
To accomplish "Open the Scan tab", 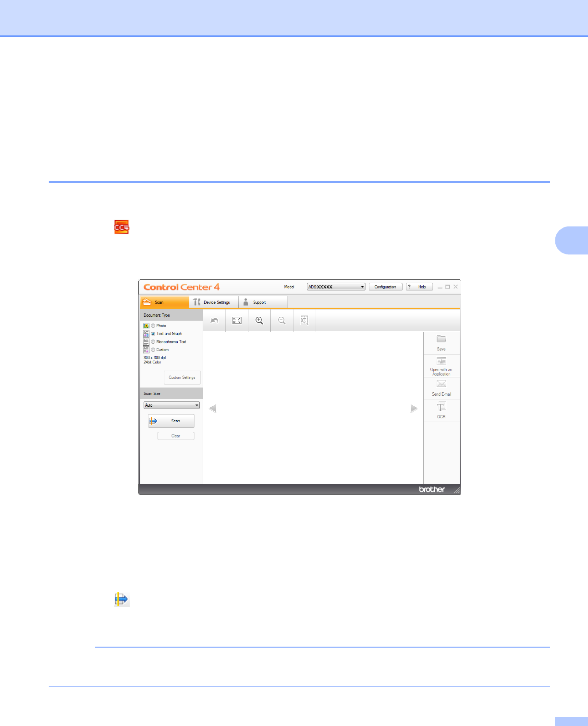I will [x=164, y=302].
